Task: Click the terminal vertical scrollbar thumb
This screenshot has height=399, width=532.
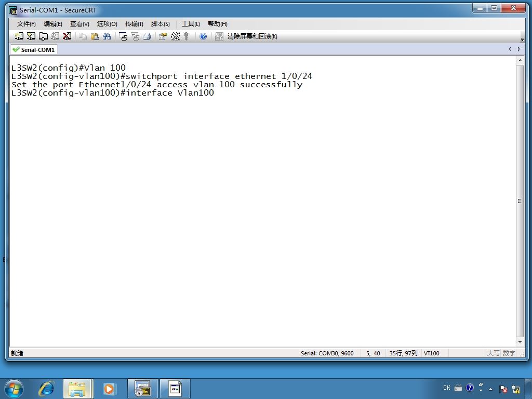Action: 520,201
